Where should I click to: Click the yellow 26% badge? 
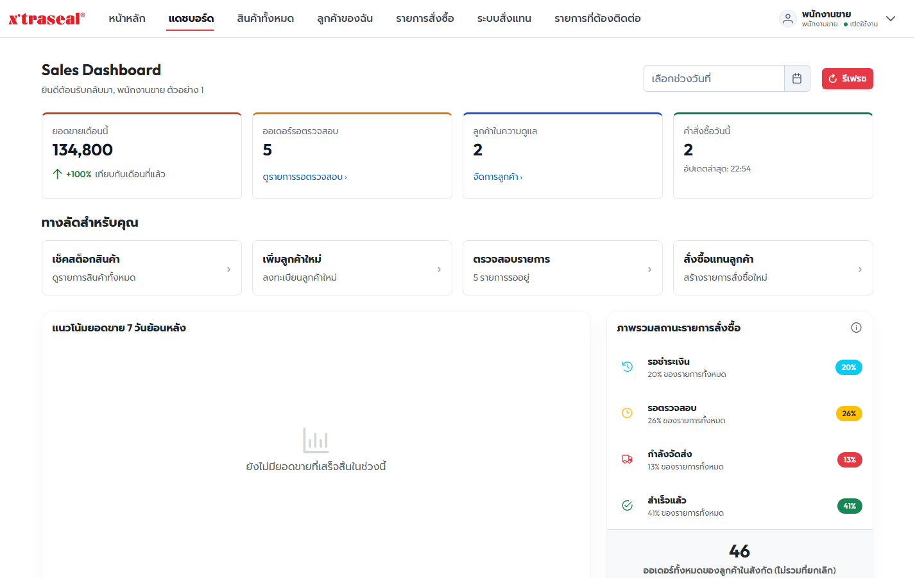click(x=849, y=414)
